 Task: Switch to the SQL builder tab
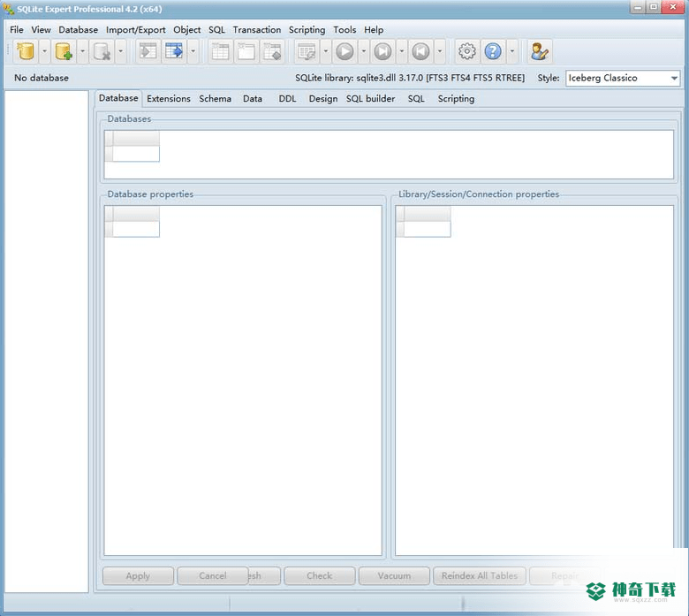[370, 99]
